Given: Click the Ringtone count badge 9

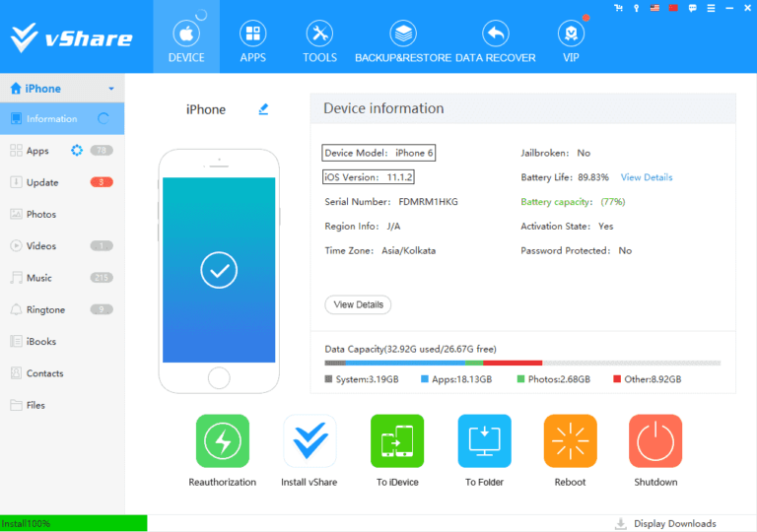Looking at the screenshot, I should pos(102,309).
